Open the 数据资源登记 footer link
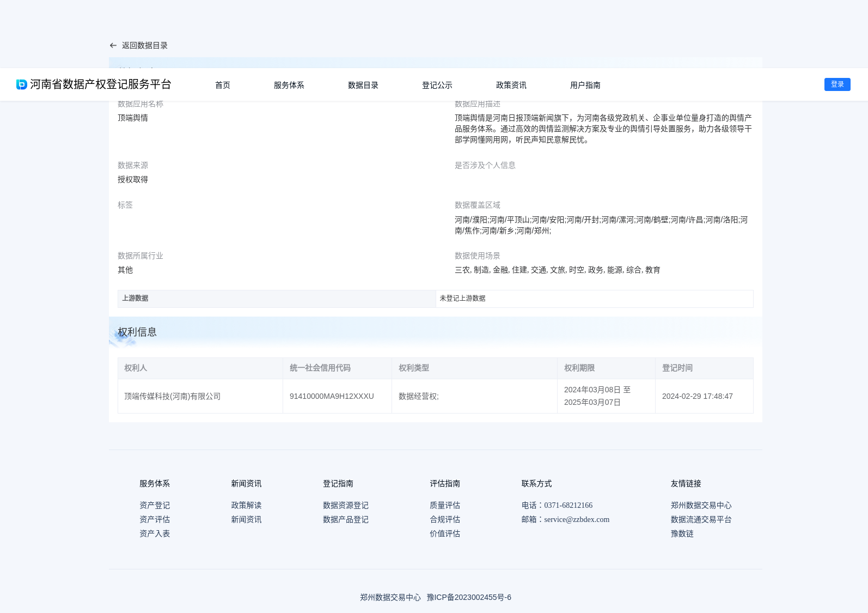 coord(346,506)
